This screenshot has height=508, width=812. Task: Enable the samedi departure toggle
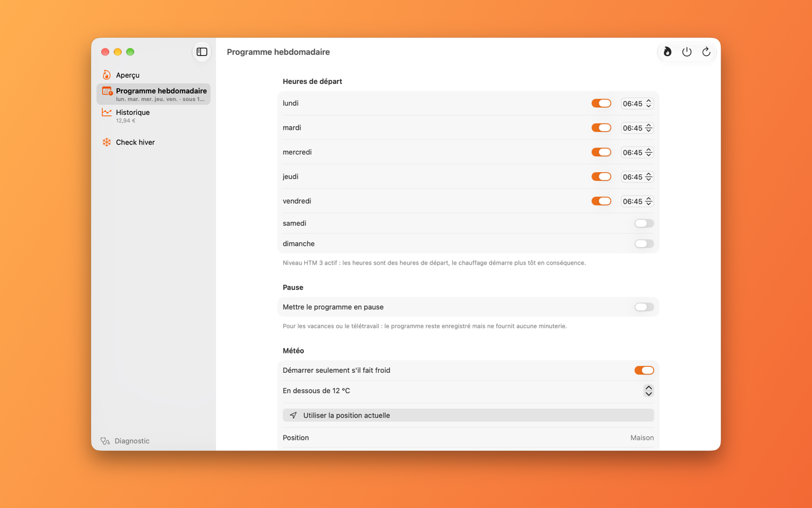[x=644, y=224]
